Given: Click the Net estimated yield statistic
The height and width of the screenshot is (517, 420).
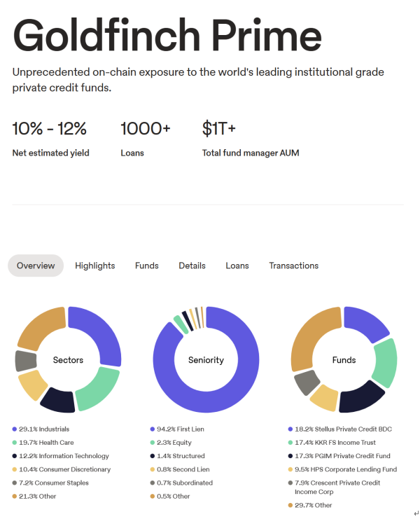Looking at the screenshot, I should (50, 153).
